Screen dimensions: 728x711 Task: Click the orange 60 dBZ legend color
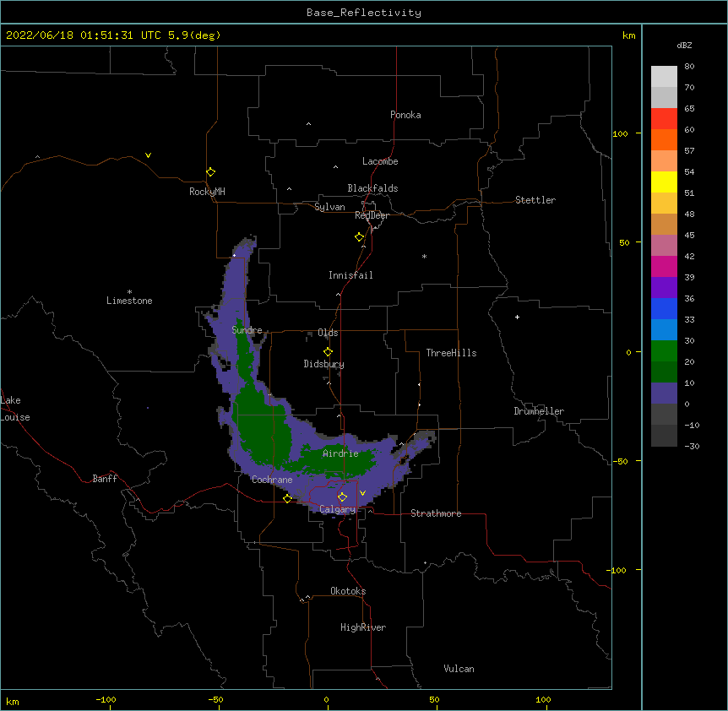click(x=664, y=139)
